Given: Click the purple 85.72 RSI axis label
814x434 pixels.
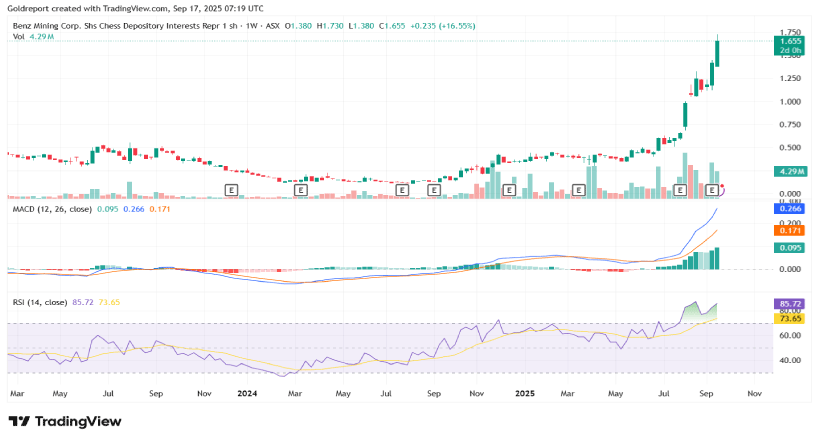Looking at the screenshot, I should click(x=790, y=301).
